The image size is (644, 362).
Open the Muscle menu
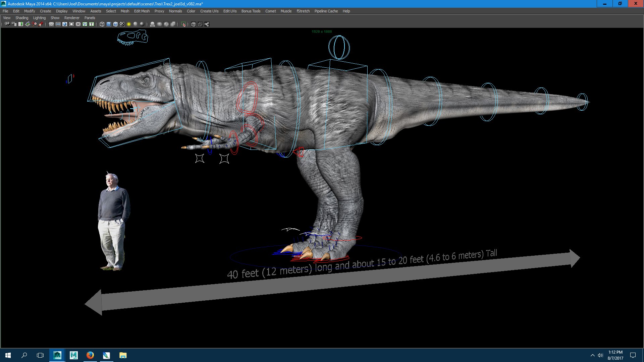click(286, 11)
